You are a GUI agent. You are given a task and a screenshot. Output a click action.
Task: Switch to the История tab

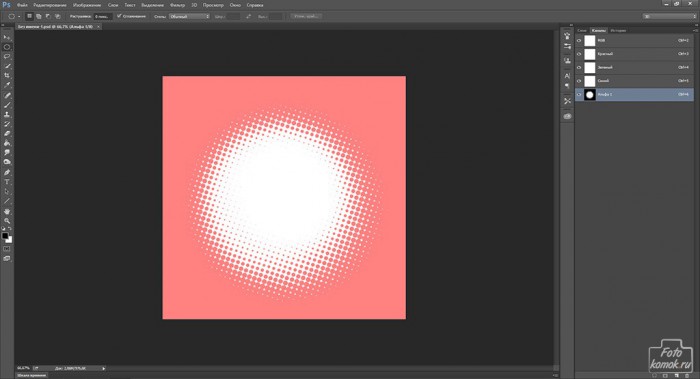(x=618, y=30)
